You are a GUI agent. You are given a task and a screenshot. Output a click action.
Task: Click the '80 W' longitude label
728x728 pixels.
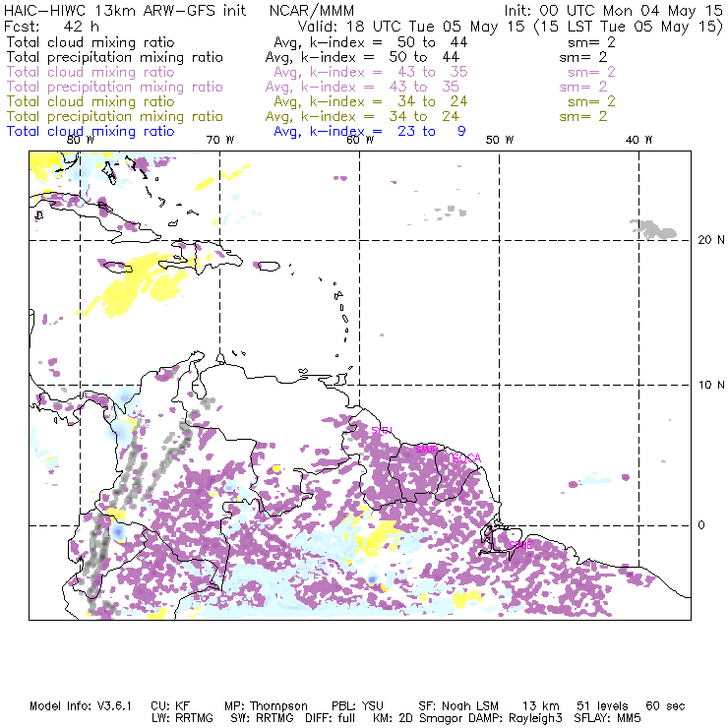81,140
